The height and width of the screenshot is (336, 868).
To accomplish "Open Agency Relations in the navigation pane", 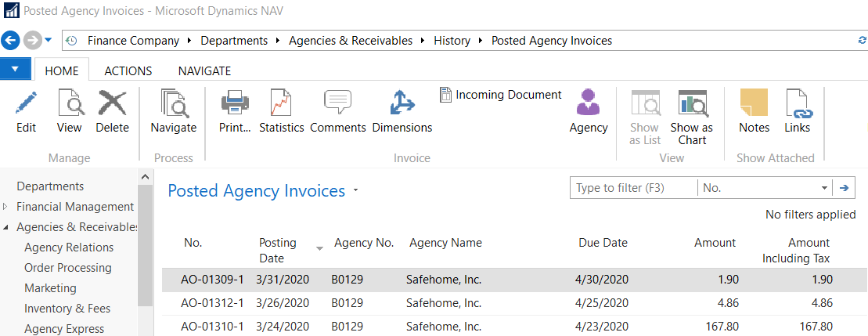I will point(69,247).
